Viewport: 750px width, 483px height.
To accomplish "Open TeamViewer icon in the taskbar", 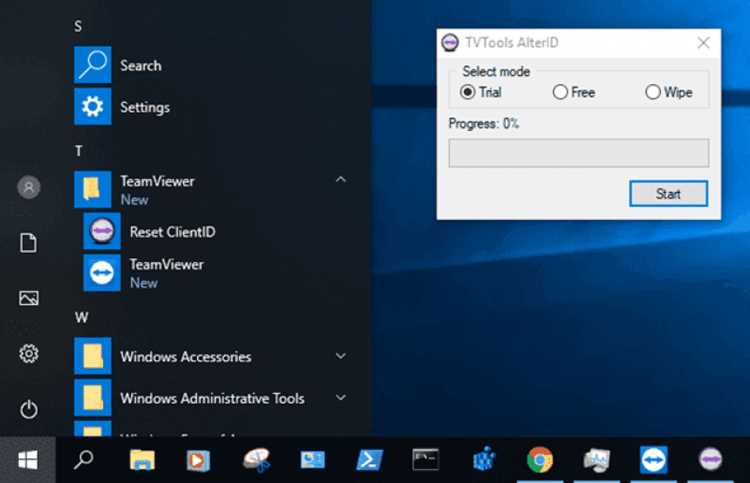I will [653, 460].
